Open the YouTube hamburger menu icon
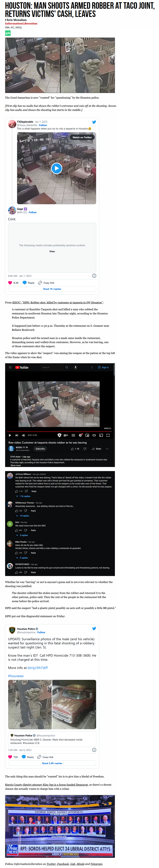The width and height of the screenshot is (159, 868). tap(10, 367)
